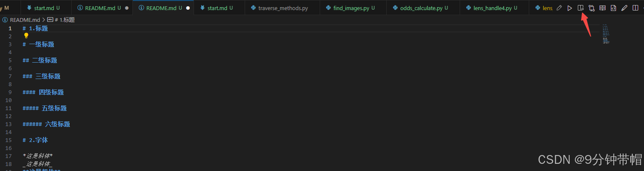Viewport: 644px width, 171px height.
Task: Open the source control changes icon
Action: click(x=591, y=8)
